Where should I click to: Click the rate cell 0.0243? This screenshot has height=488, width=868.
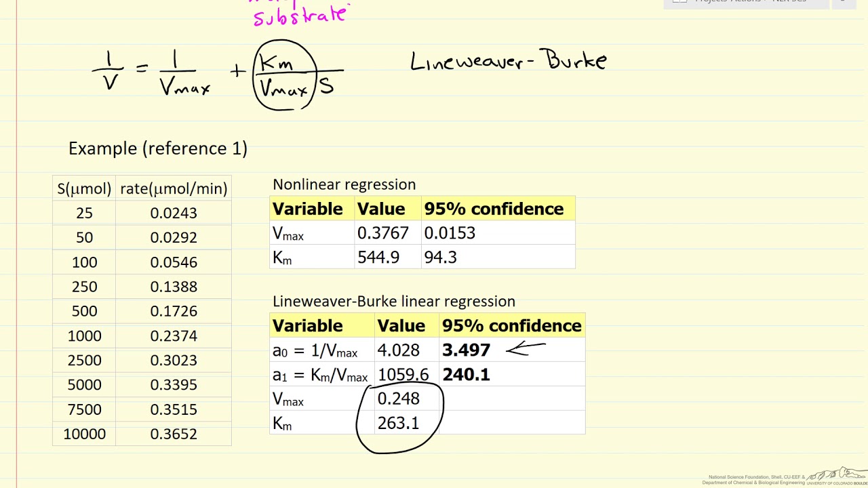[174, 213]
